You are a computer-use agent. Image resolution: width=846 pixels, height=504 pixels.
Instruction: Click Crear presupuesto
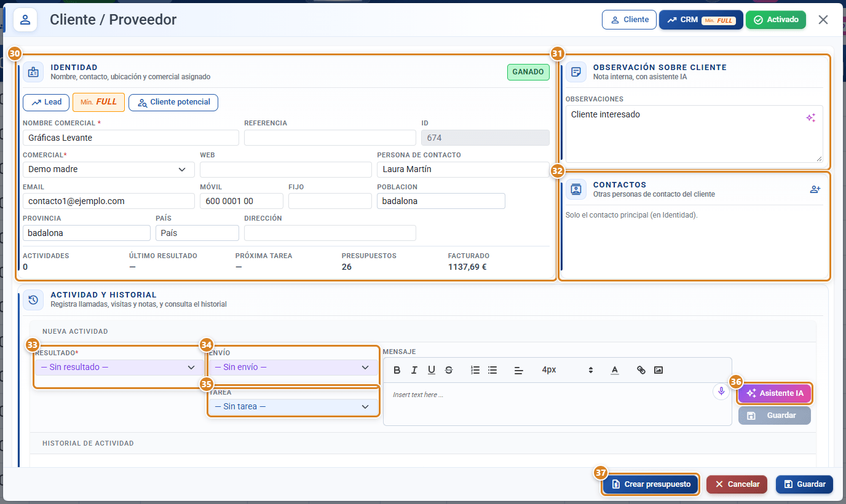[x=651, y=484]
